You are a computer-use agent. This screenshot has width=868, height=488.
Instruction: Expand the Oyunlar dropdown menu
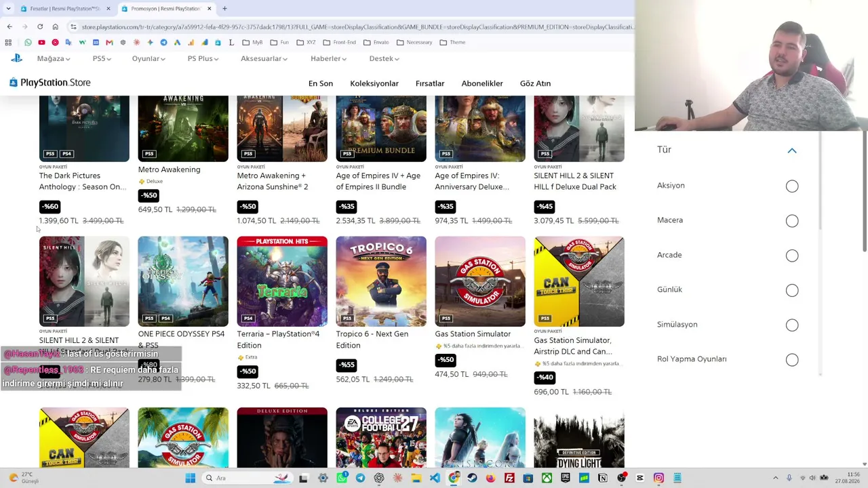pyautogui.click(x=149, y=58)
